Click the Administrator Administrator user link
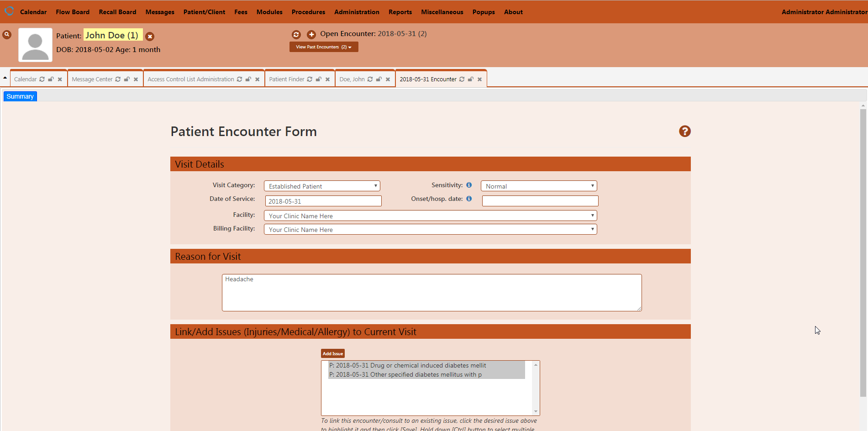 coord(823,12)
